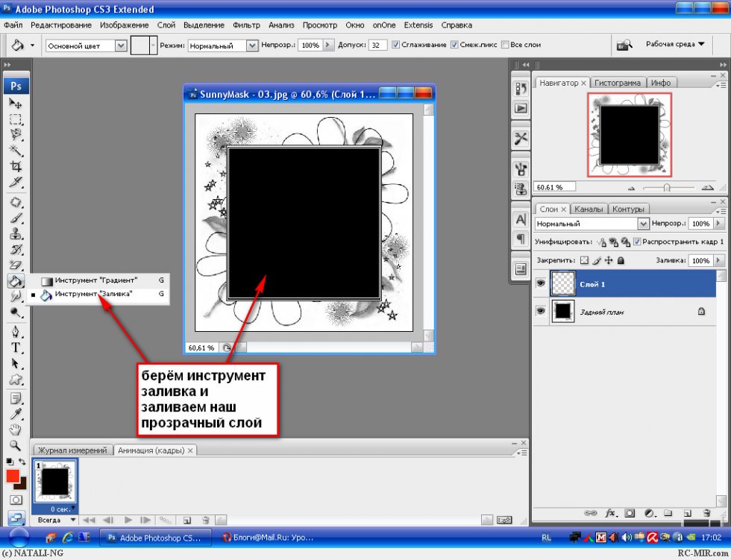Toggle lock image pixels brush icon

click(597, 260)
